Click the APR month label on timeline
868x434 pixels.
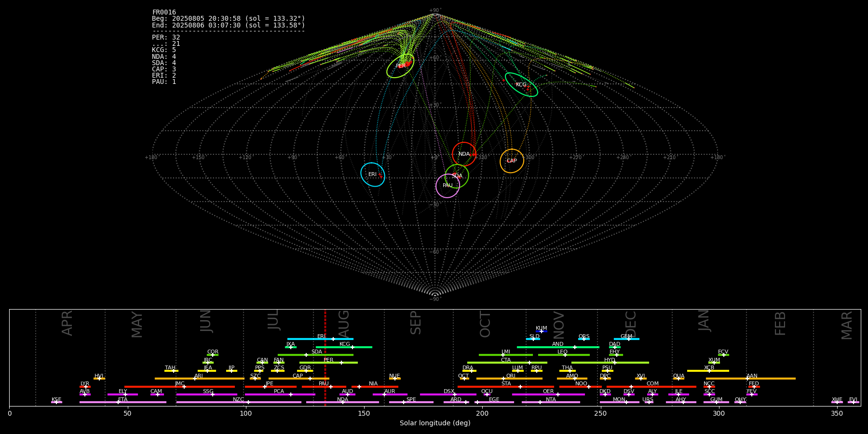click(67, 323)
